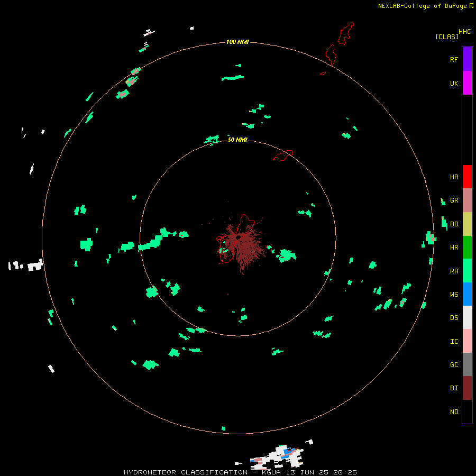Image resolution: width=476 pixels, height=476 pixels.
Task: Click the NEXLAB-College of DuPage text
Action: point(422,6)
